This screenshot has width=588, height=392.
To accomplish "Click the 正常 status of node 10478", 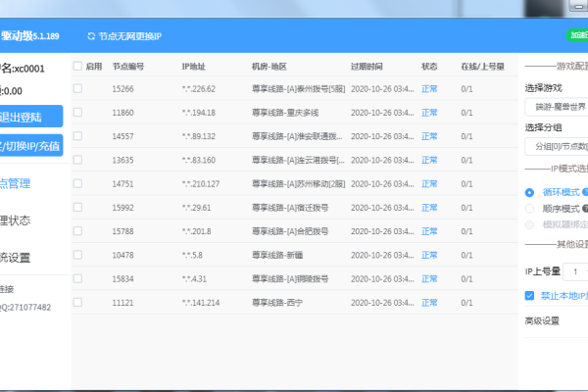I will point(429,255).
